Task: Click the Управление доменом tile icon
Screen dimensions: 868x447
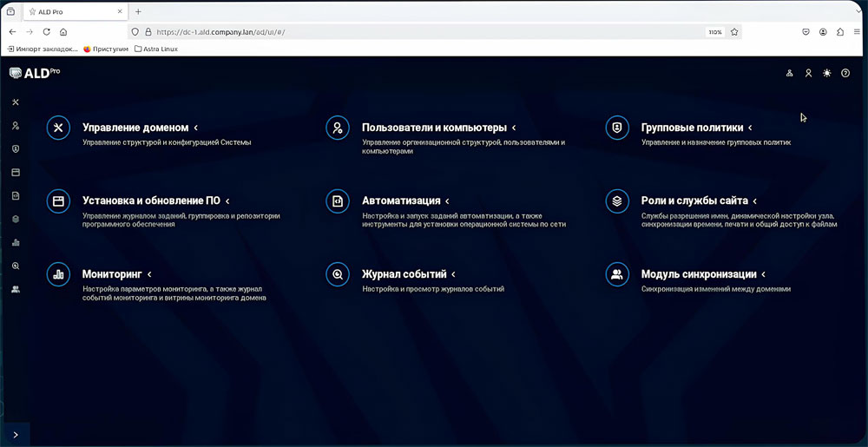Action: (58, 128)
